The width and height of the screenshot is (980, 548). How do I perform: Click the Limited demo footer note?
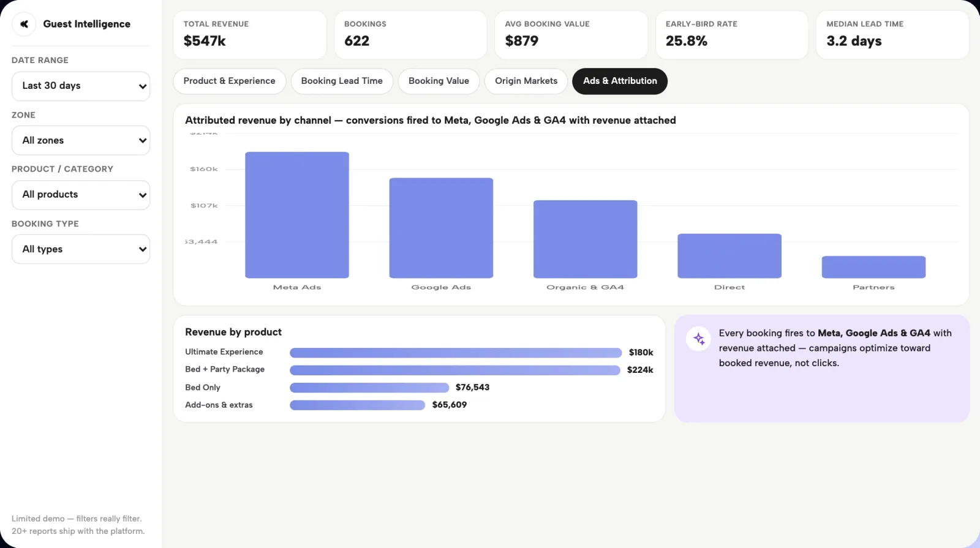click(x=78, y=525)
